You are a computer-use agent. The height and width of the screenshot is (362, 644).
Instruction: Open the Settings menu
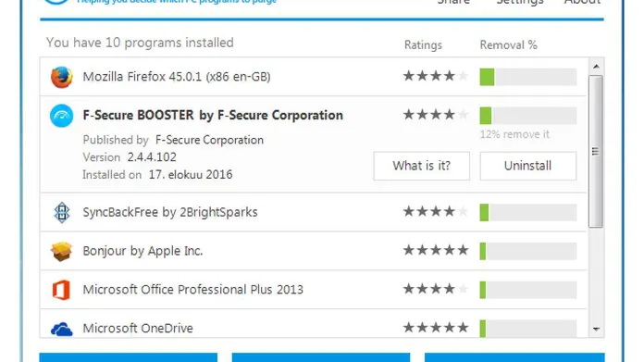point(520,2)
